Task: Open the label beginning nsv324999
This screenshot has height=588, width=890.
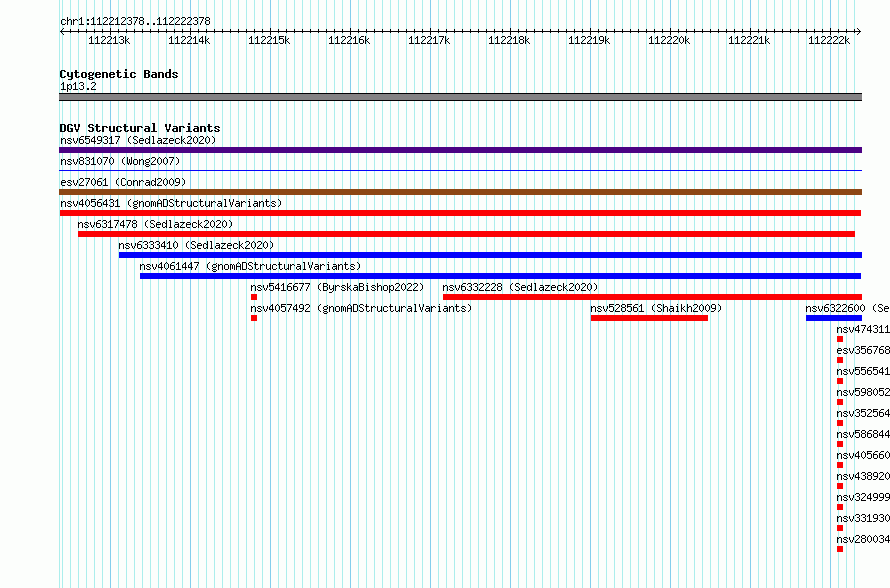Action: tap(863, 497)
